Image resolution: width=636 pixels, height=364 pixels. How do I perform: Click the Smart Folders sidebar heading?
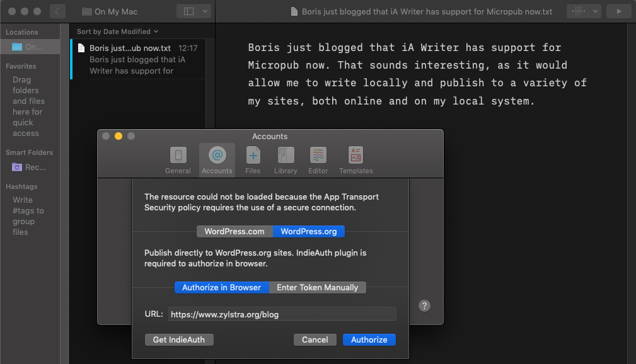(29, 152)
